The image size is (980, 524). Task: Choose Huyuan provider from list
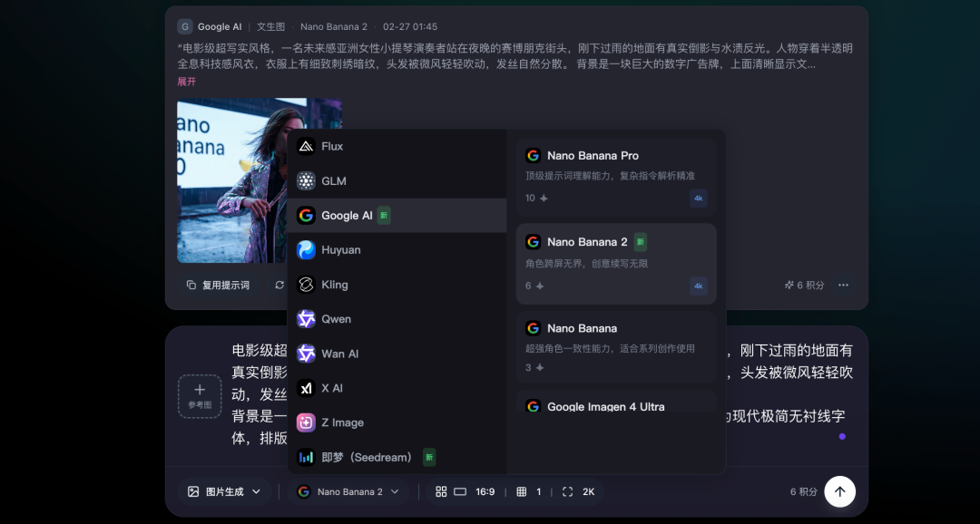point(397,250)
